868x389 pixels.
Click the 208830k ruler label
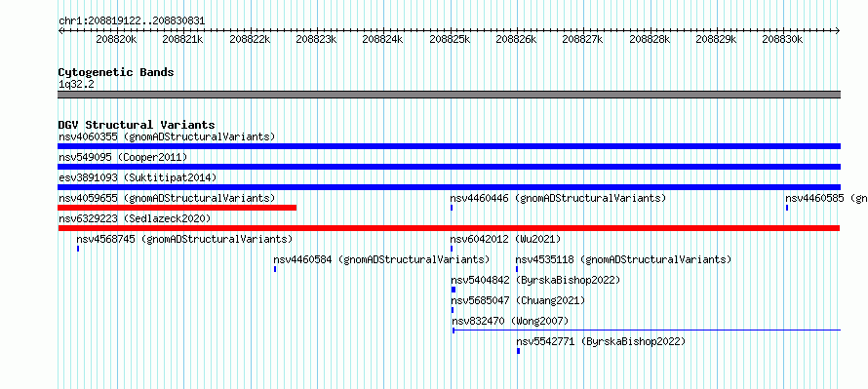click(782, 39)
